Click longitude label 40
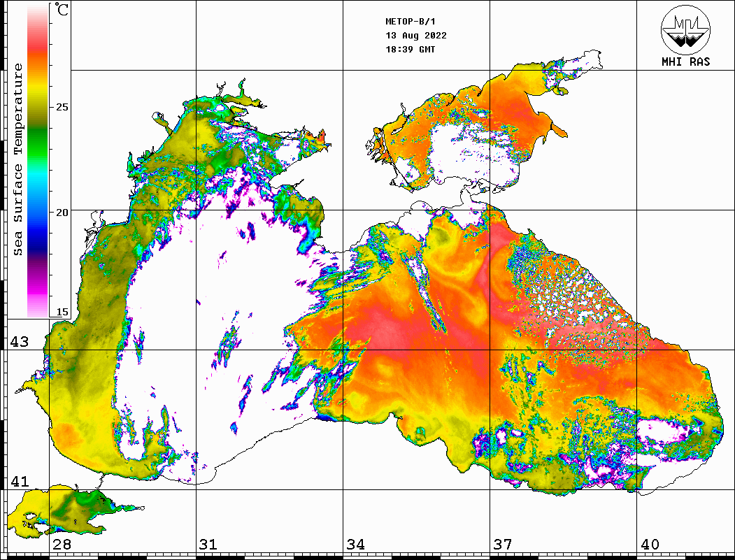 coord(650,545)
